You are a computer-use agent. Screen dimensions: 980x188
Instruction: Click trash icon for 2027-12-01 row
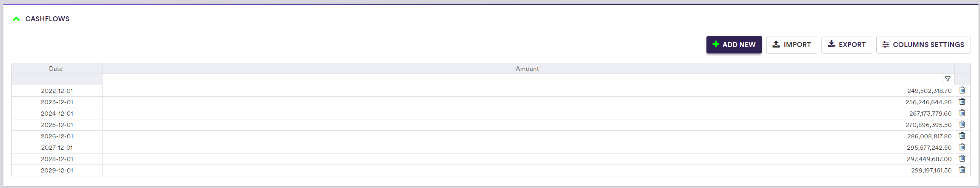[x=962, y=147]
